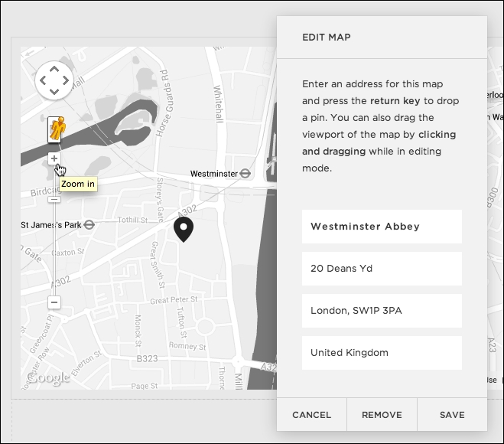Pan the map right with the right arrow
The height and width of the screenshot is (444, 504).
pyautogui.click(x=66, y=80)
